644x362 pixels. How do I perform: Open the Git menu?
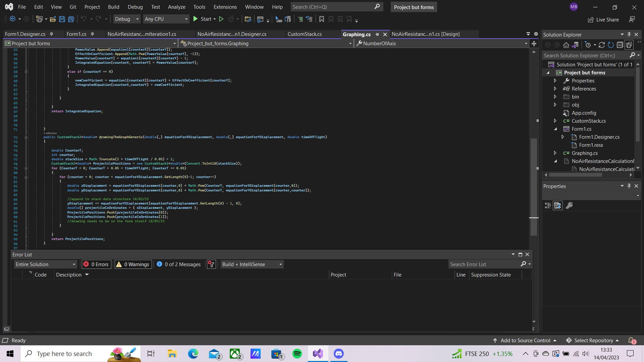(72, 7)
